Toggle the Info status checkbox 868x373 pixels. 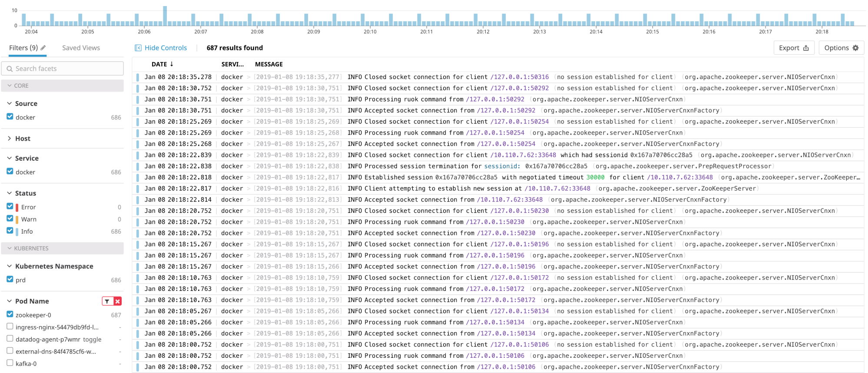10,231
